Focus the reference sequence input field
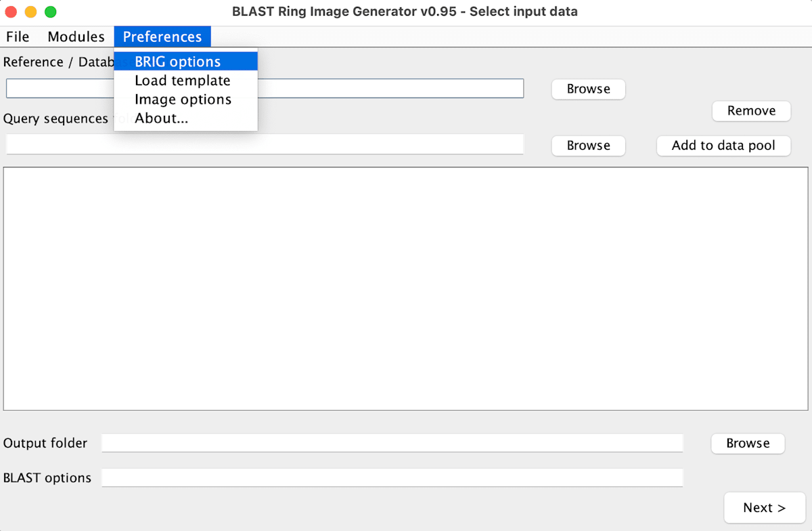 (x=265, y=88)
